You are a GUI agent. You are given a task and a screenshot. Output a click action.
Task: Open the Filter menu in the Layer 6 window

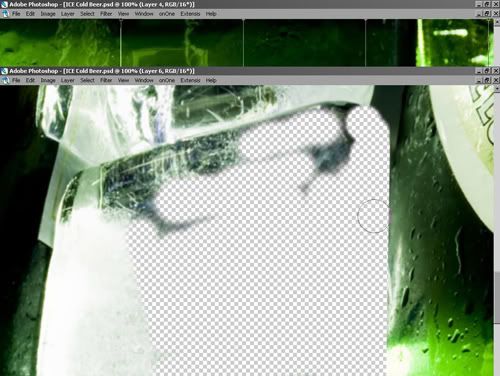click(106, 80)
